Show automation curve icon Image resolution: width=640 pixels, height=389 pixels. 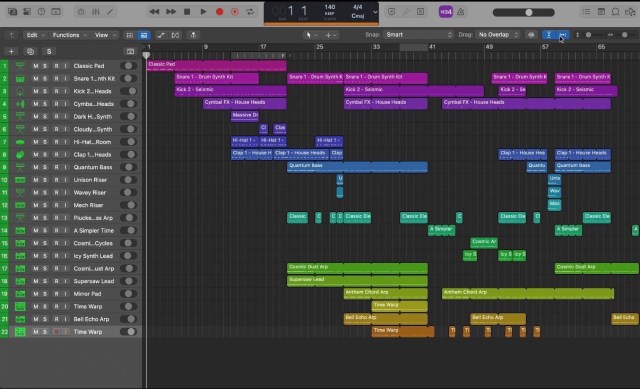coord(161,35)
